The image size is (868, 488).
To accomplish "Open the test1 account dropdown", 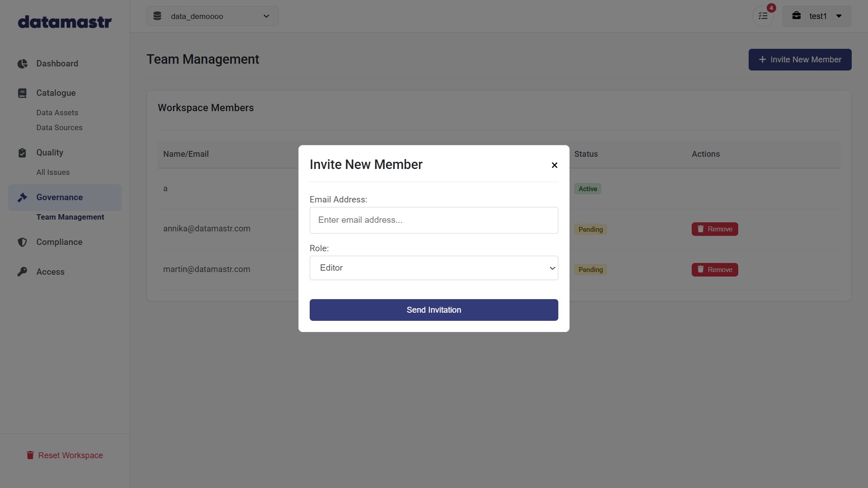I will click(x=816, y=16).
